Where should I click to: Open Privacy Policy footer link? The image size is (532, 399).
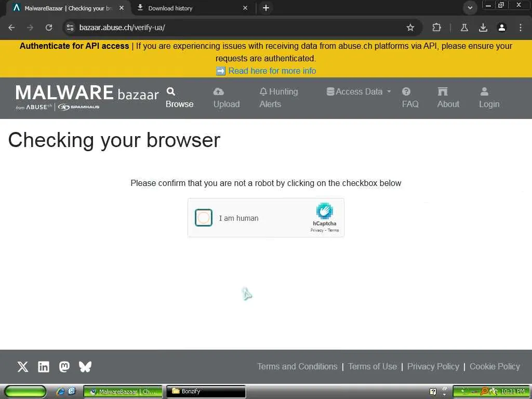pos(433,366)
